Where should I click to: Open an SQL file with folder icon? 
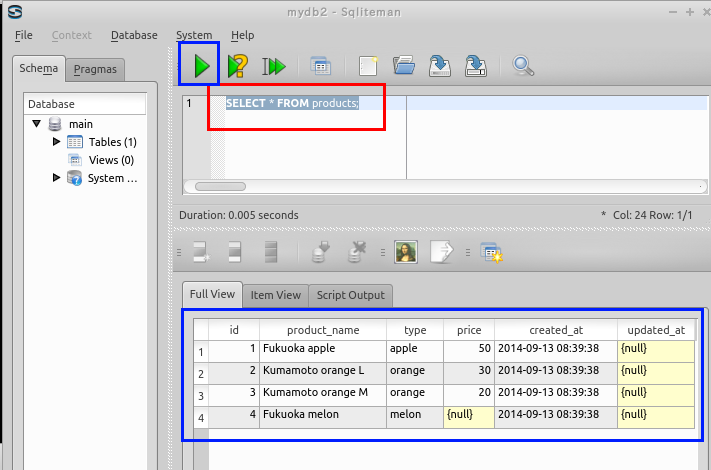click(x=404, y=66)
